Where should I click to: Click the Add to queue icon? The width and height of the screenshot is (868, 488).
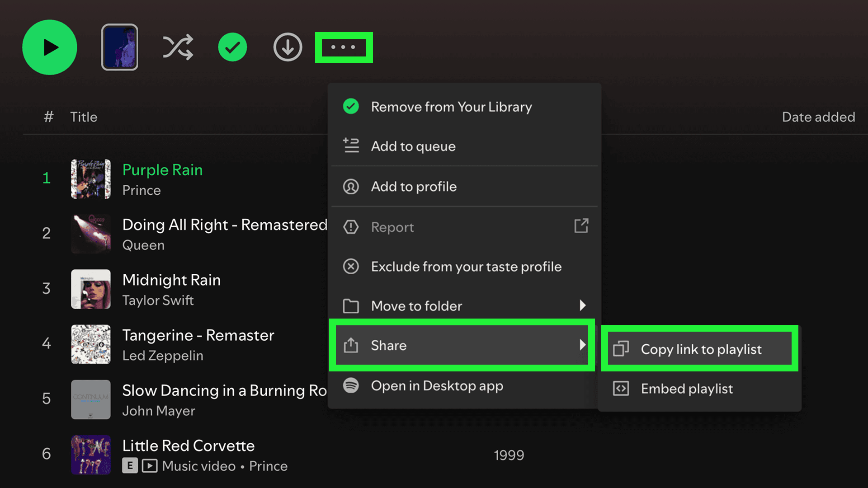[x=351, y=145]
